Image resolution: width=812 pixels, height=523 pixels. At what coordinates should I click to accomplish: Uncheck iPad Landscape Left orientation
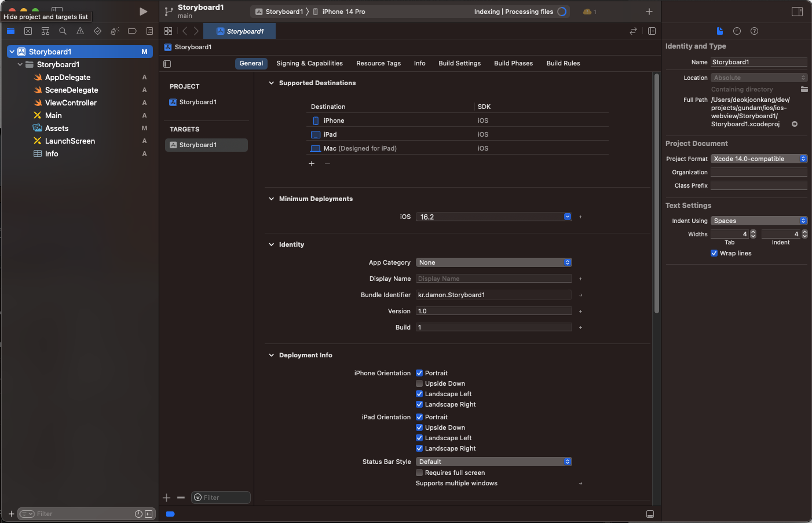[419, 438]
